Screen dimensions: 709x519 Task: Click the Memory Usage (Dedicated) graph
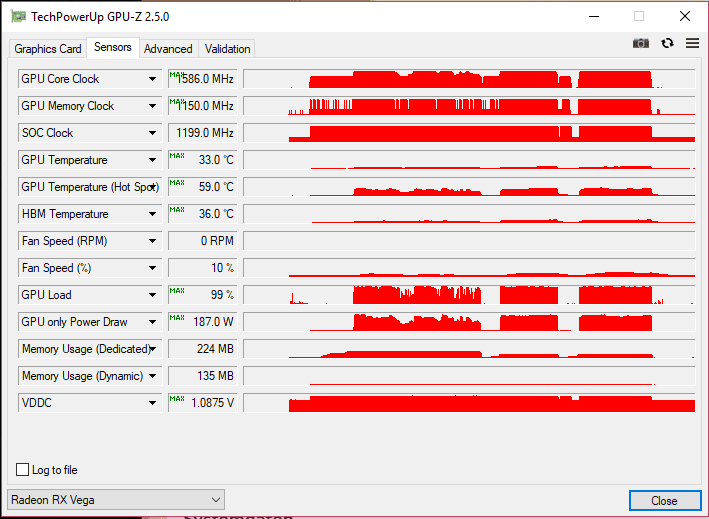(469, 349)
